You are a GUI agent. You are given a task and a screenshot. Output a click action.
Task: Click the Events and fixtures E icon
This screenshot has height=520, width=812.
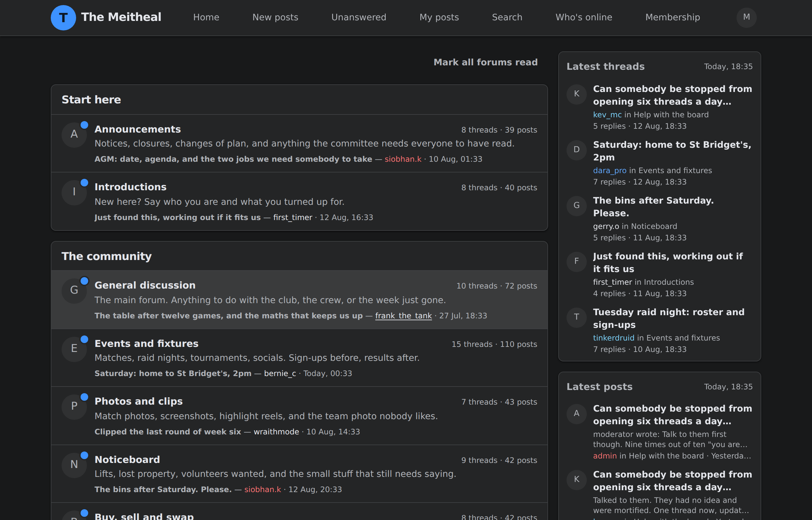(74, 349)
